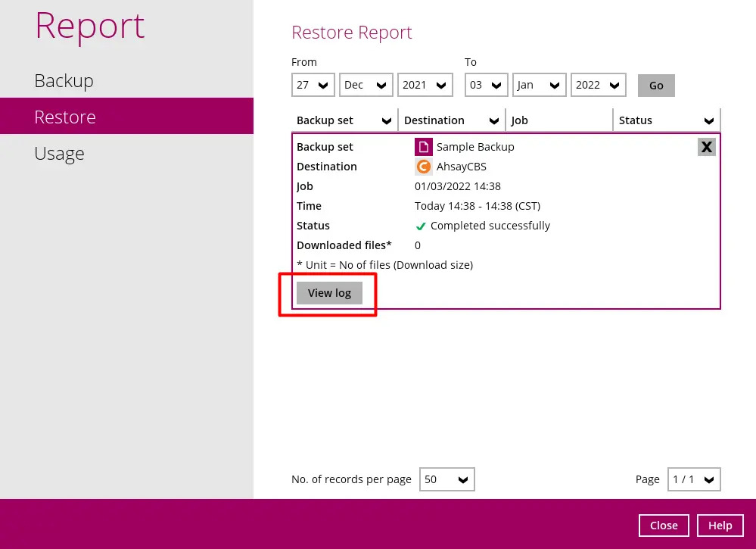
Task: Select the Restore report section
Action: tap(65, 117)
